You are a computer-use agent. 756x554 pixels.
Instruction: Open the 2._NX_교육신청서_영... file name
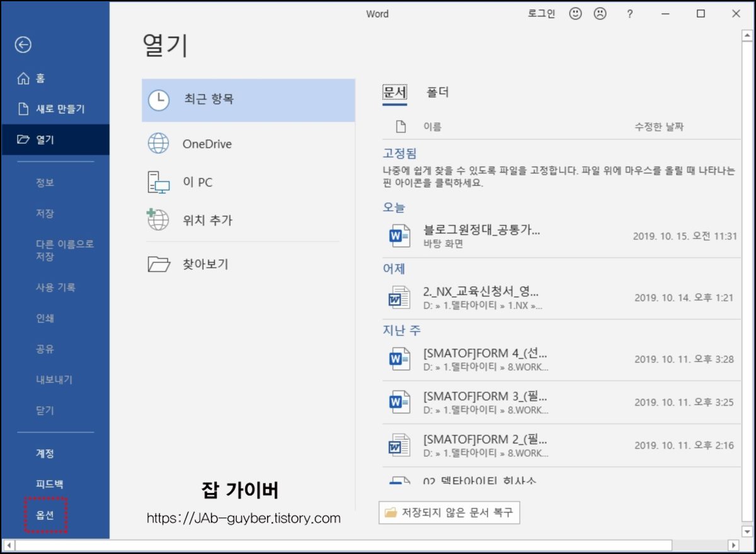481,292
